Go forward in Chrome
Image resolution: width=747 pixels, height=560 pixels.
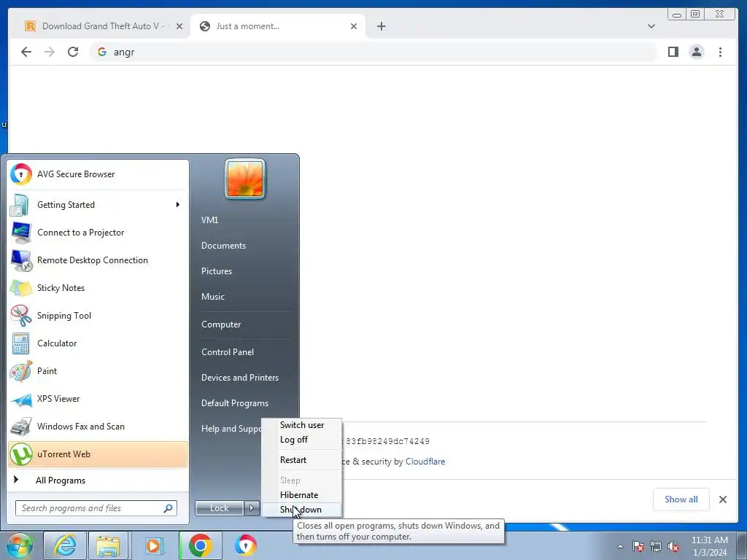[x=50, y=52]
